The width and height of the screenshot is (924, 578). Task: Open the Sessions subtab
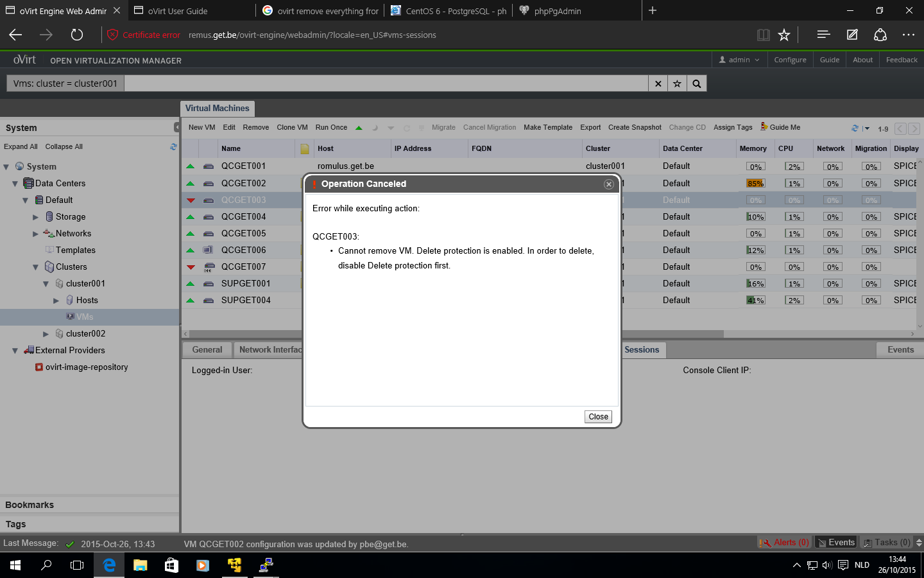pyautogui.click(x=642, y=350)
